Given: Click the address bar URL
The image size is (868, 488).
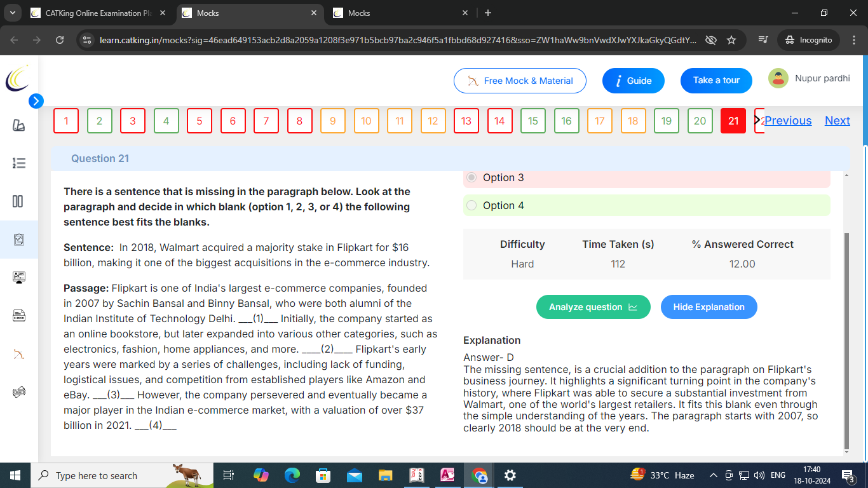Looking at the screenshot, I should pyautogui.click(x=398, y=40).
